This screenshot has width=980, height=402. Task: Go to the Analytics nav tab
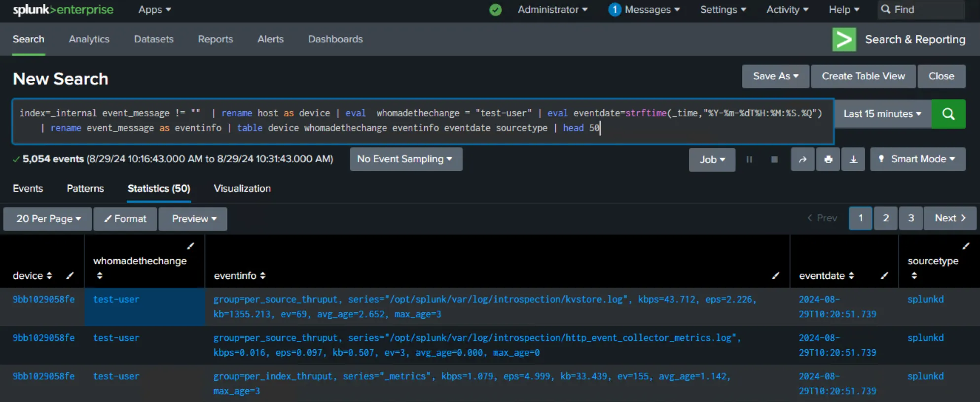point(89,39)
